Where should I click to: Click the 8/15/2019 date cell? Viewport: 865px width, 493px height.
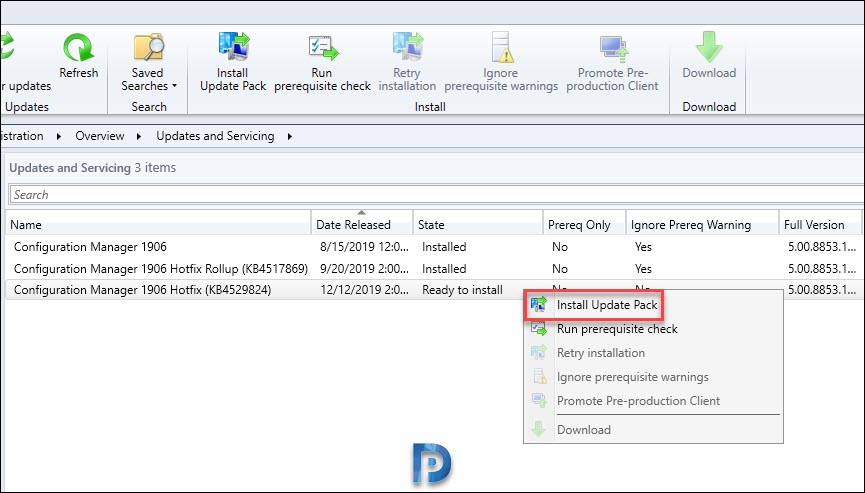[365, 246]
